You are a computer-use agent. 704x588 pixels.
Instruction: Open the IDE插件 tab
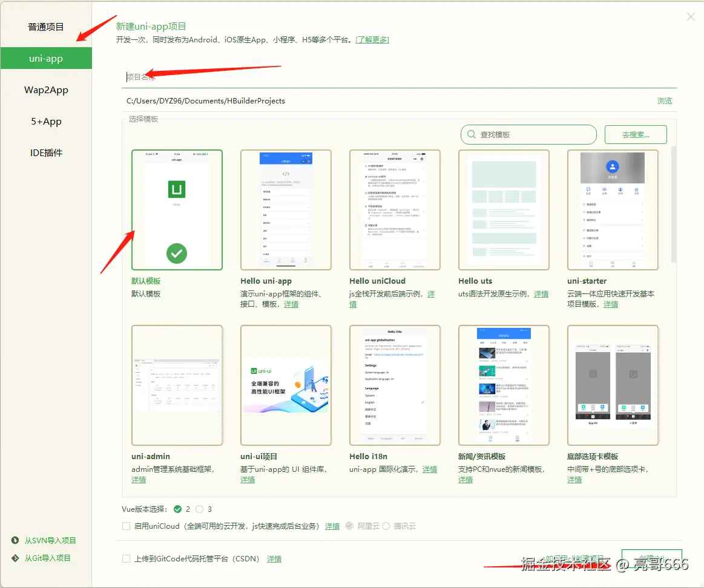coord(46,152)
